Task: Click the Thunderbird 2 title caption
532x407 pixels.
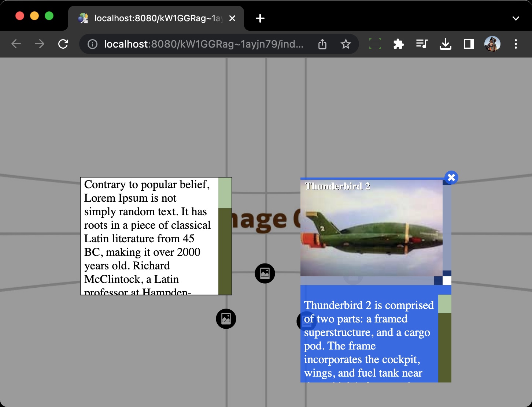Action: [337, 186]
